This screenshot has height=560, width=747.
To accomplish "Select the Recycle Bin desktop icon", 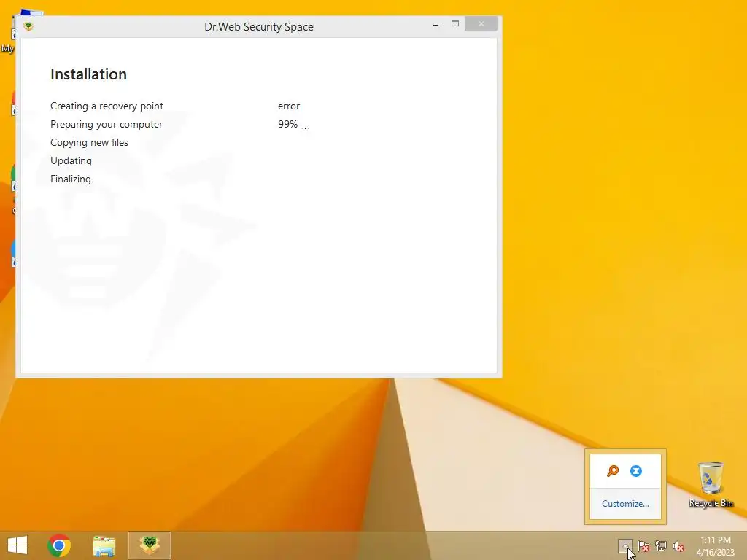I will coord(711,484).
